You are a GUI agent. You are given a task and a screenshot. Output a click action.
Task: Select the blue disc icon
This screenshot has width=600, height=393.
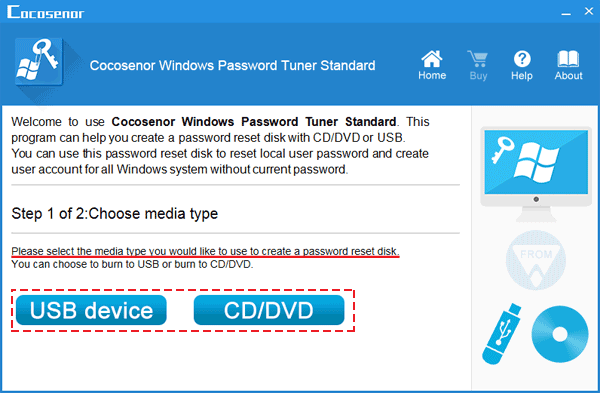point(560,334)
